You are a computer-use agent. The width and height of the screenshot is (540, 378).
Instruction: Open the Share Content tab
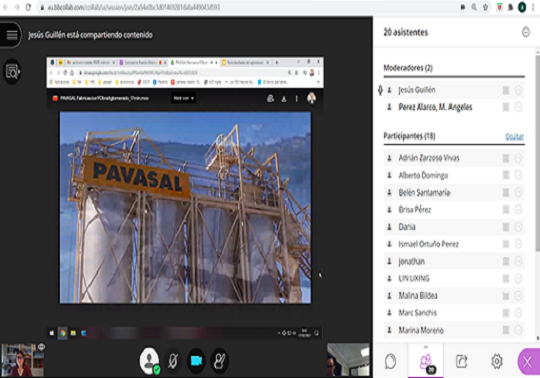click(x=461, y=361)
